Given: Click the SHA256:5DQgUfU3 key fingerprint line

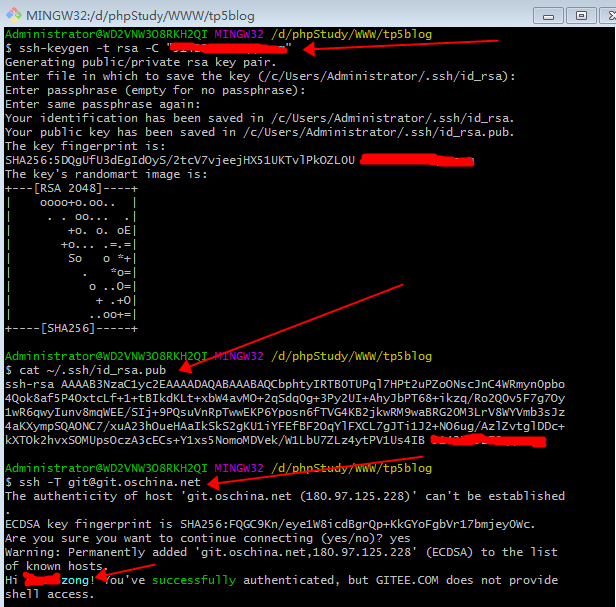Looking at the screenshot, I should coord(180,160).
